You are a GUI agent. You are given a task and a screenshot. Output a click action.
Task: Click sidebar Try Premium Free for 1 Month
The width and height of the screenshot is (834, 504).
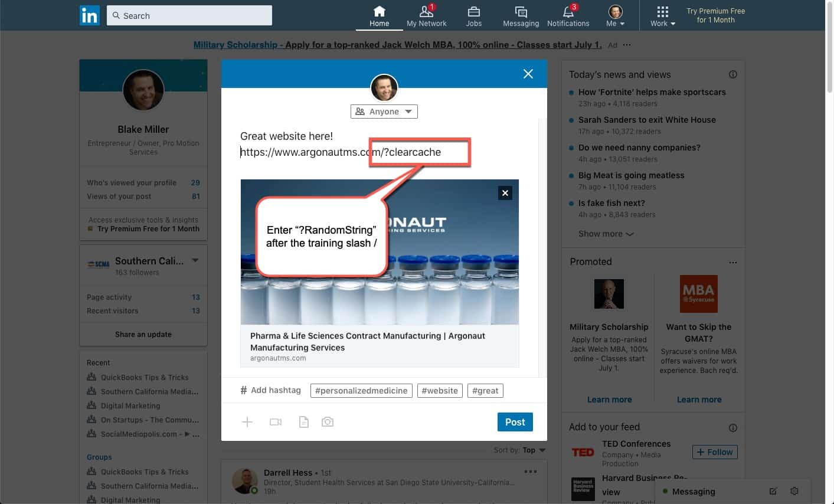(x=148, y=229)
